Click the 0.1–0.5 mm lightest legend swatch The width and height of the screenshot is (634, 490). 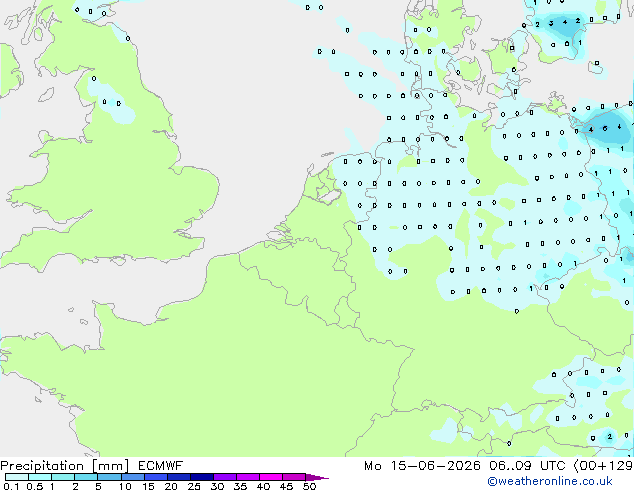[17, 477]
